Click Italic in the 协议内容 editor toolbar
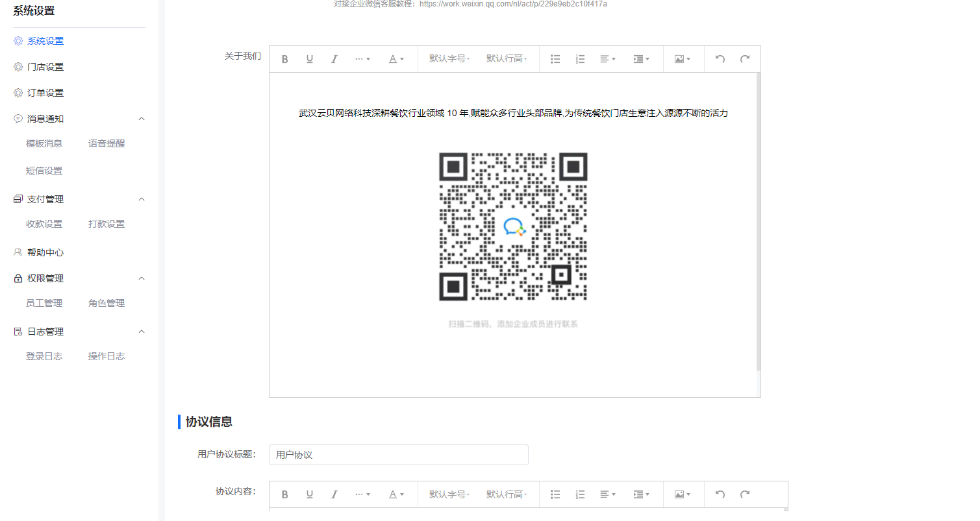This screenshot has height=521, width=980. 334,494
